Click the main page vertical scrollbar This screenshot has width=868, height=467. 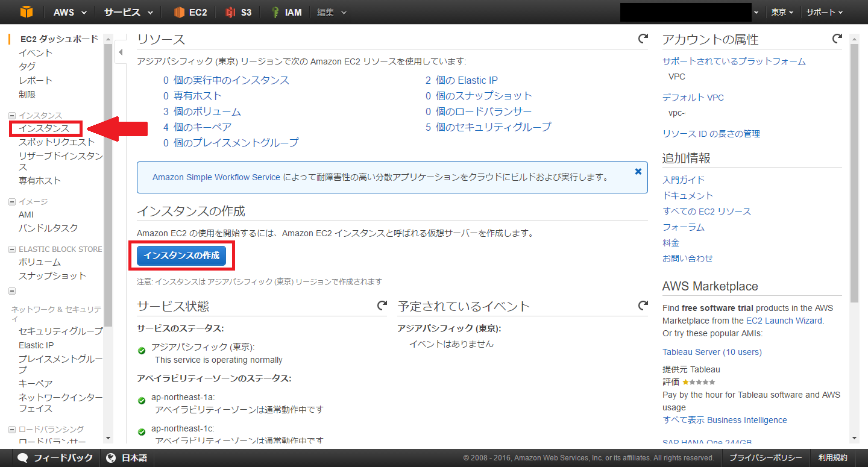(x=854, y=172)
